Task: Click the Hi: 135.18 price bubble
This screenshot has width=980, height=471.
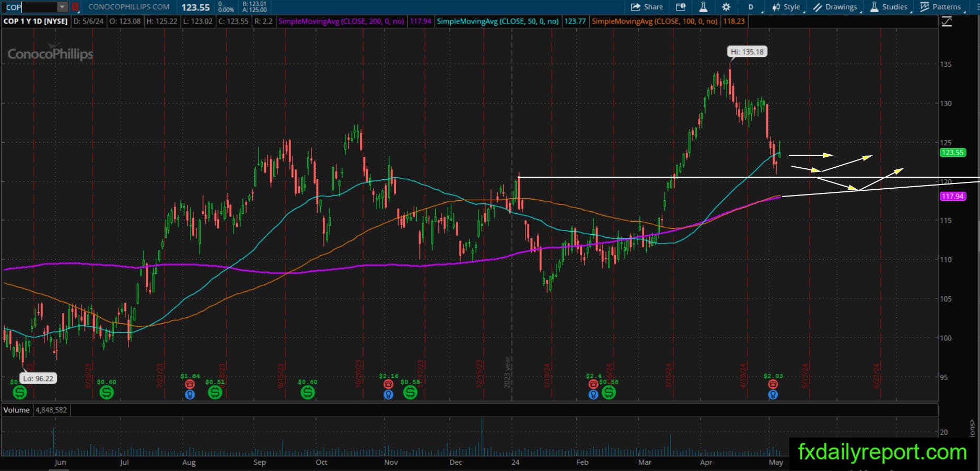Action: (x=747, y=52)
